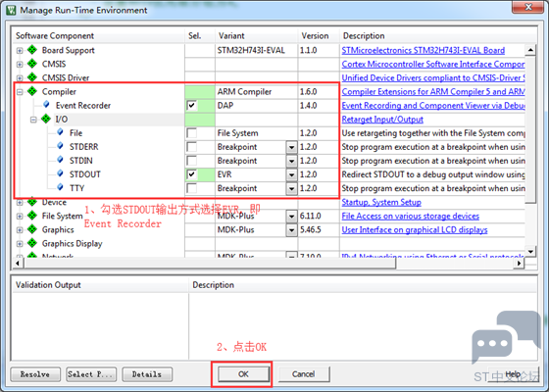Click the Version column header
Screen dimensions: 549x392
pos(319,35)
